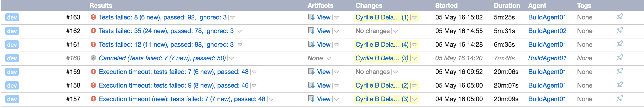The image size is (644, 108).
Task: Click the red error icon for build #157
Action: tap(93, 99)
